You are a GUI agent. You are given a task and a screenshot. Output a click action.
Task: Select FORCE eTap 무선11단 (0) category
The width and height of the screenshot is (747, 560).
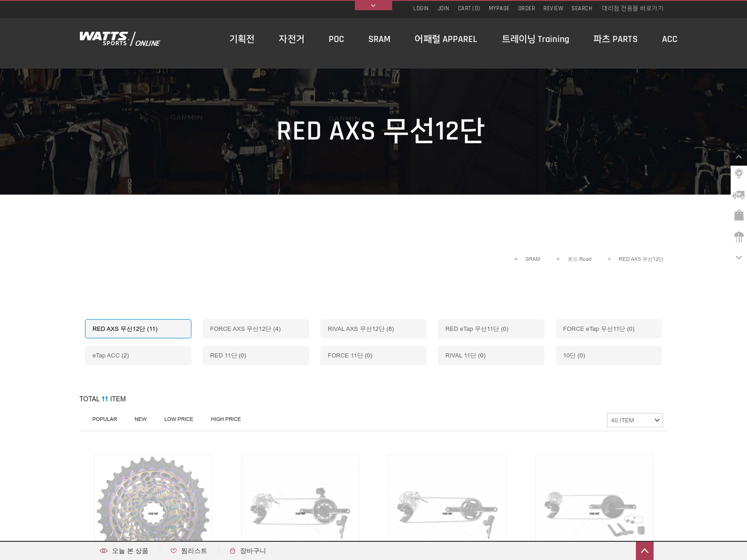pyautogui.click(x=609, y=329)
